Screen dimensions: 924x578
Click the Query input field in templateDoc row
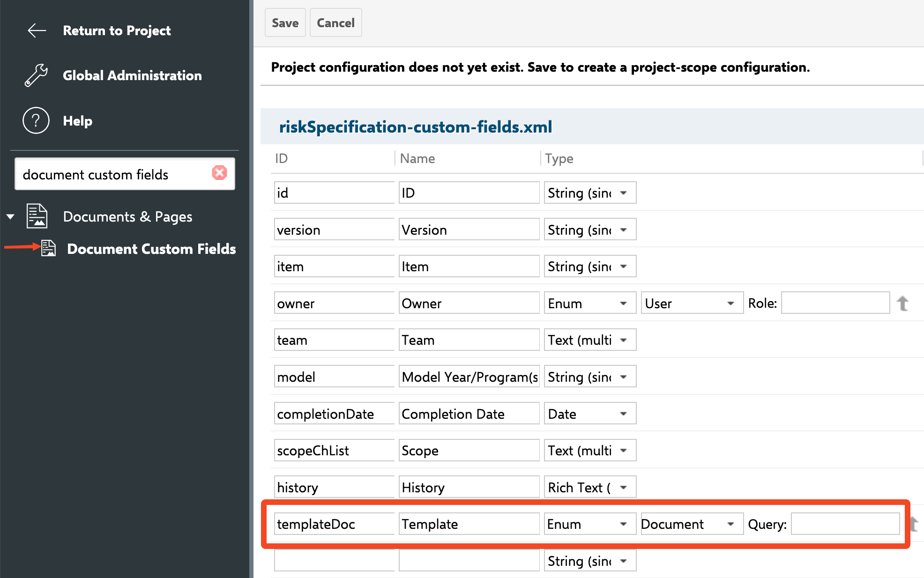pos(845,524)
